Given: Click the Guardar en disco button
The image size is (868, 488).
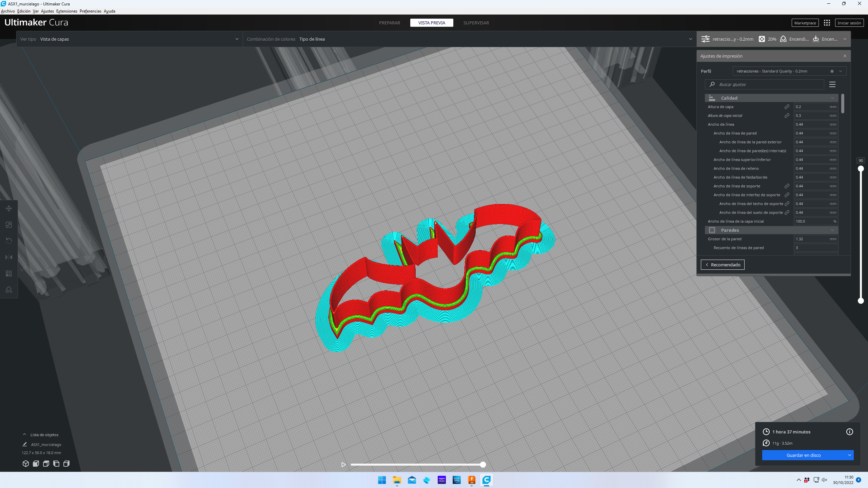Looking at the screenshot, I should point(803,455).
